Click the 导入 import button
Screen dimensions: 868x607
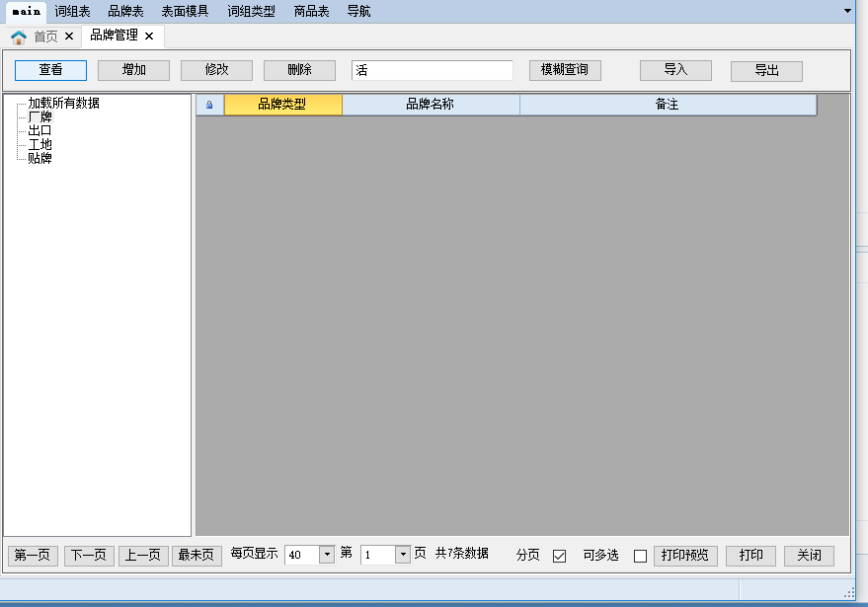[x=675, y=70]
